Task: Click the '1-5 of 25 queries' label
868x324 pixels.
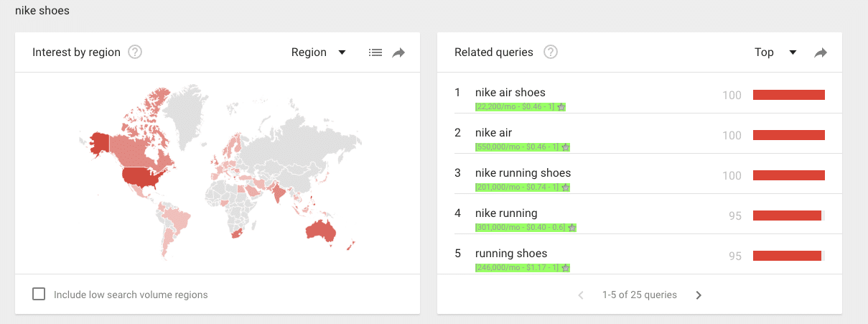Action: click(x=640, y=295)
